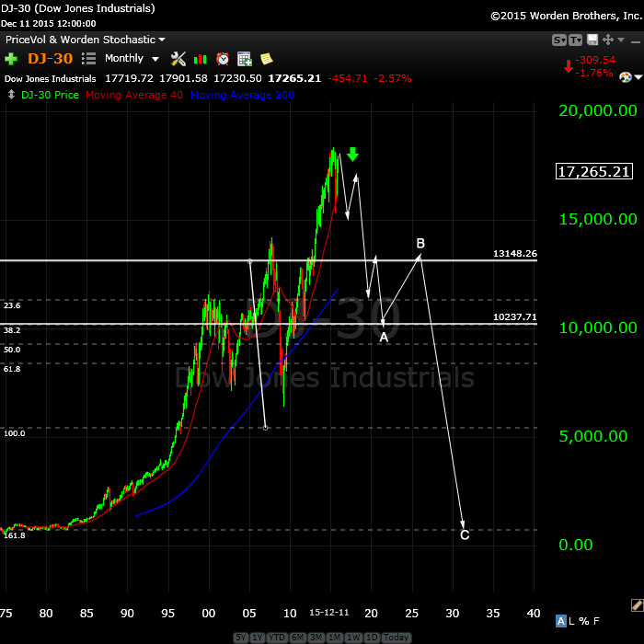644x644 pixels.
Task: Click the boxed 17,265.21 price marker
Action: 594,171
